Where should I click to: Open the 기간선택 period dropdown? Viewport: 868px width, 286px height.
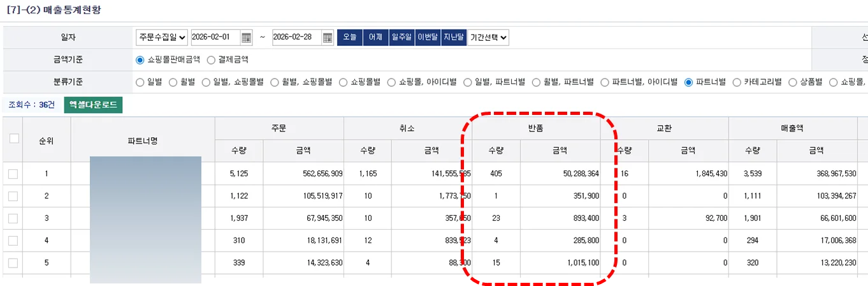tap(488, 38)
